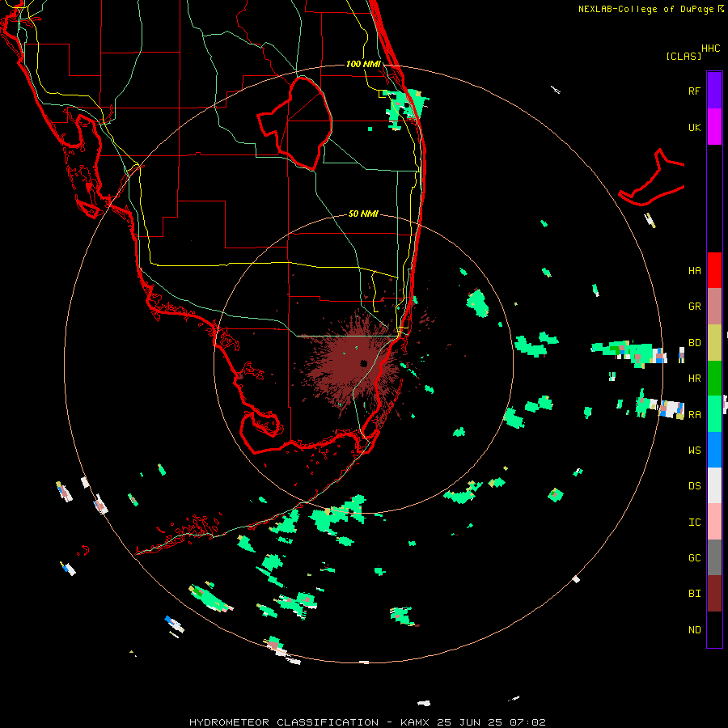The height and width of the screenshot is (728, 728).
Task: Click the RF purple legend swatch
Action: 714,91
